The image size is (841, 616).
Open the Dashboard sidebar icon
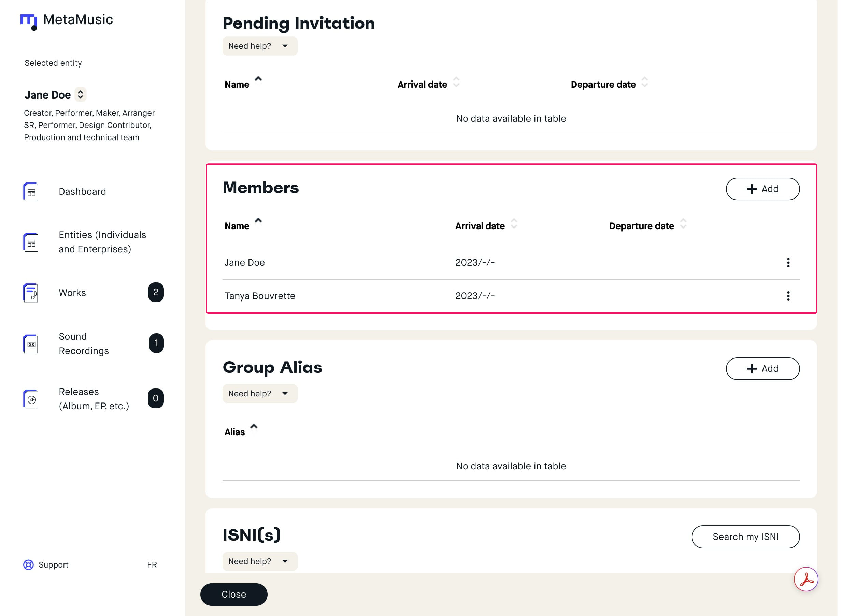31,192
